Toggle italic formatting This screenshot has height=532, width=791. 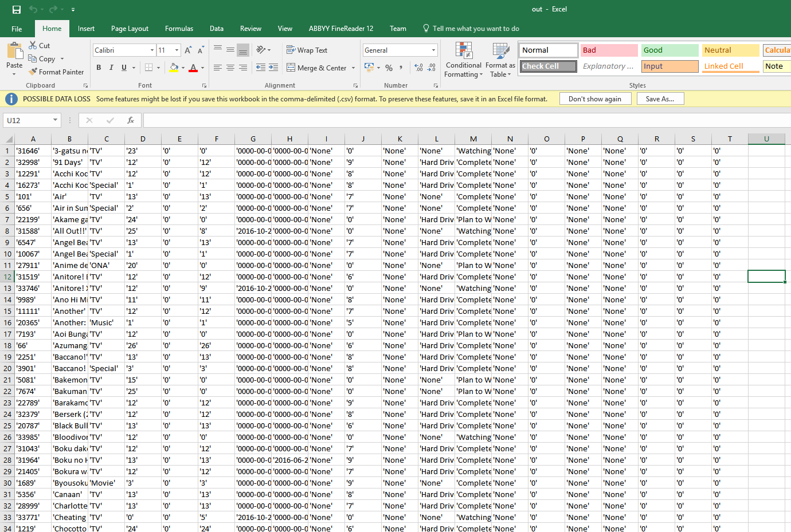coord(111,68)
